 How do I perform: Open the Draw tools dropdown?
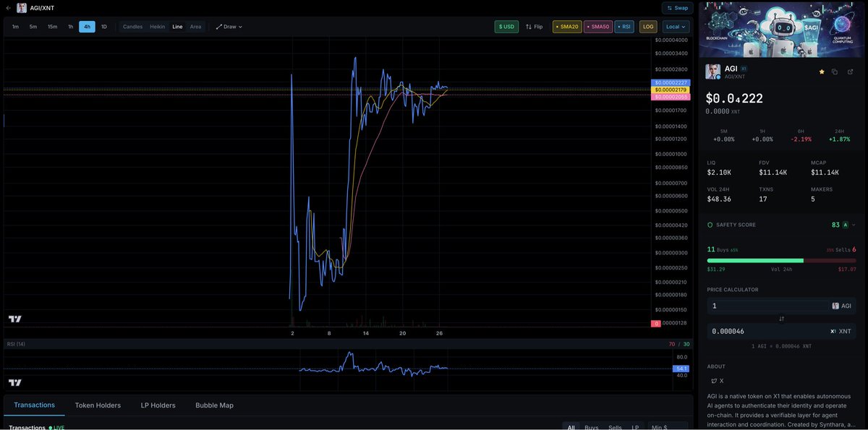click(229, 27)
